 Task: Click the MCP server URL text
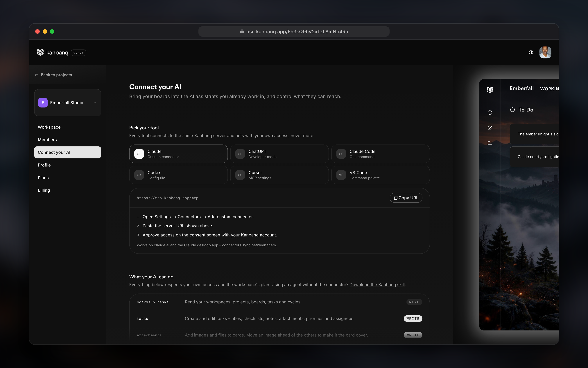[x=167, y=198]
